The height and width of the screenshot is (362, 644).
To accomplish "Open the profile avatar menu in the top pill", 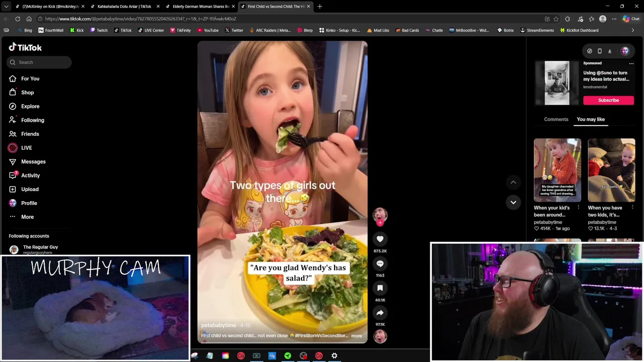I will click(x=625, y=51).
